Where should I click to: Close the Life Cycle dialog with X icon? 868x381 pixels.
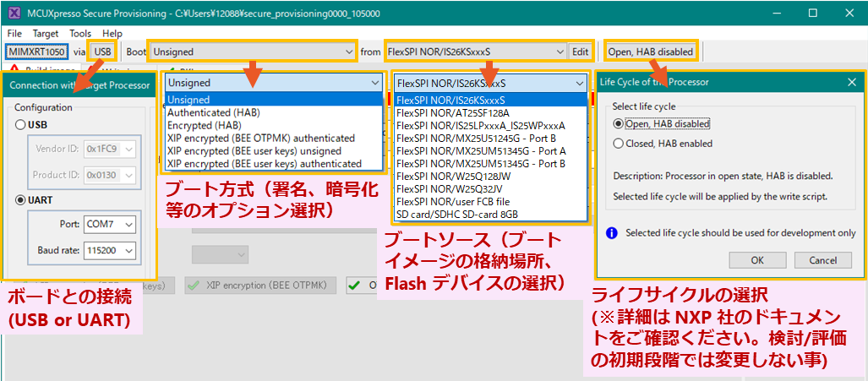(852, 82)
